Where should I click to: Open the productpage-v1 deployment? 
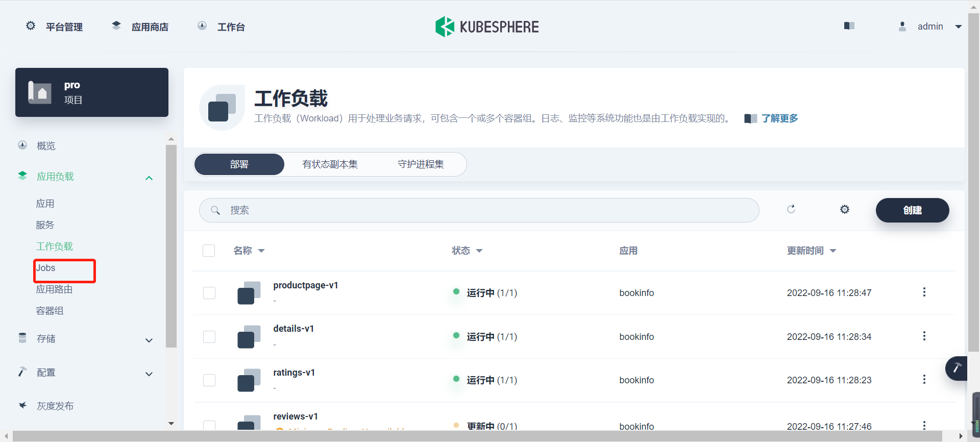(306, 285)
